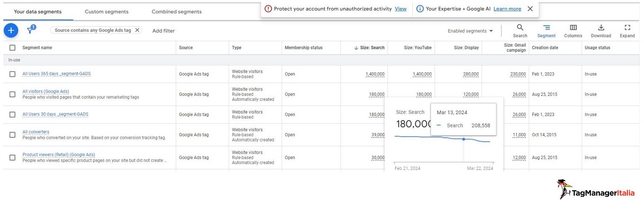Image resolution: width=644 pixels, height=208 pixels.
Task: Open the filter funnel icon
Action: tap(30, 30)
